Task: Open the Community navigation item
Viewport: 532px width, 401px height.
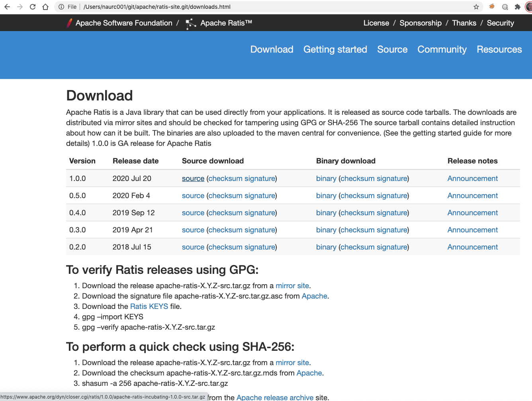Action: [442, 49]
